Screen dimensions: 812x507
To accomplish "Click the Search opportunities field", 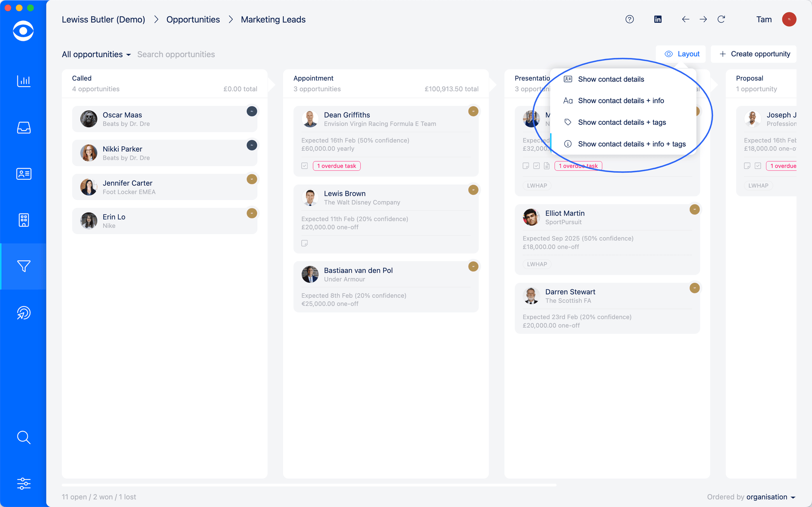I will pyautogui.click(x=176, y=54).
